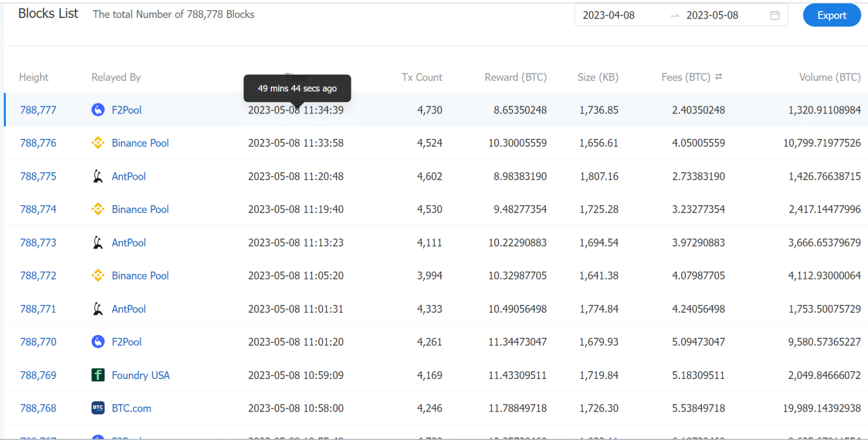Click the Relayed By column header
The width and height of the screenshot is (868, 440).
(116, 77)
